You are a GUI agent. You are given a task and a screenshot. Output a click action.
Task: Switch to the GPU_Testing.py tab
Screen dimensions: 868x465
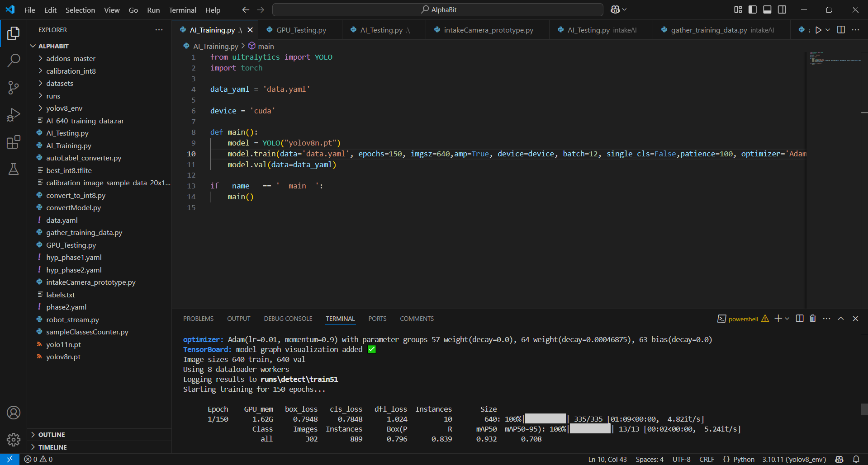301,30
